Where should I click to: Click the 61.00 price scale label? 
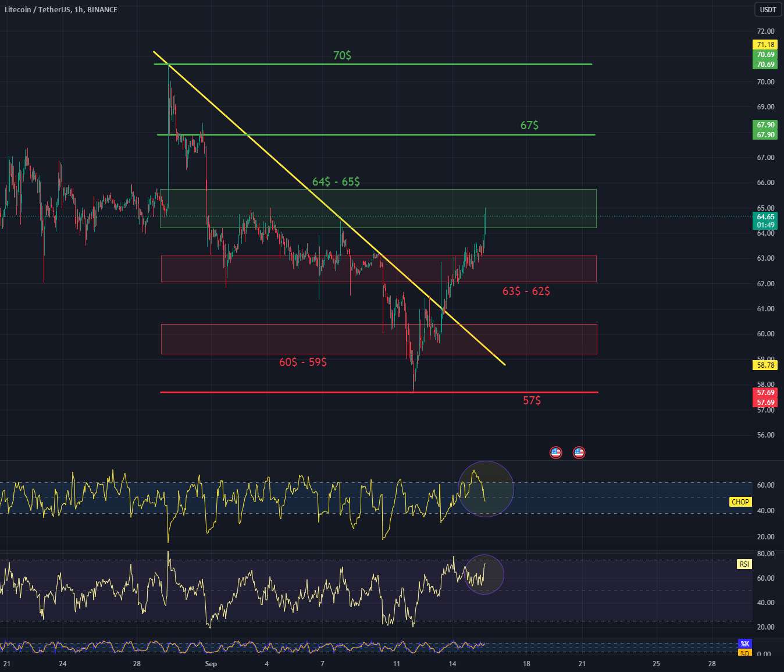coord(765,309)
